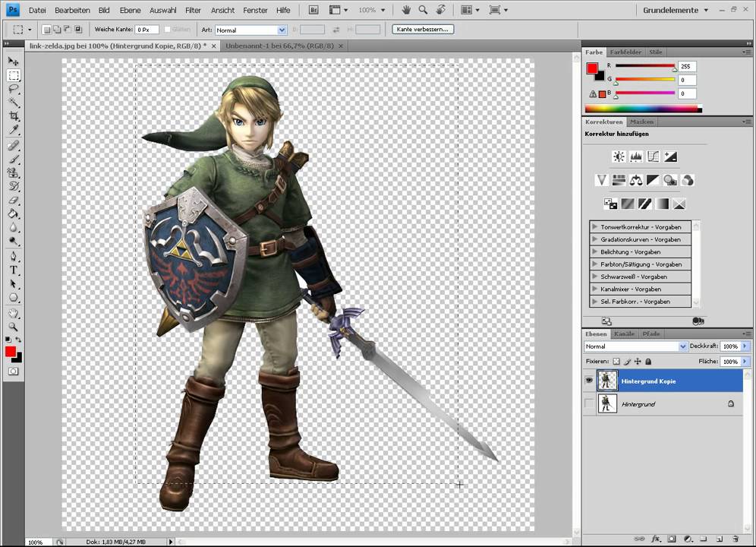756x547 pixels.
Task: Add Brightness/Contrast adjustment icon
Action: pos(619,157)
